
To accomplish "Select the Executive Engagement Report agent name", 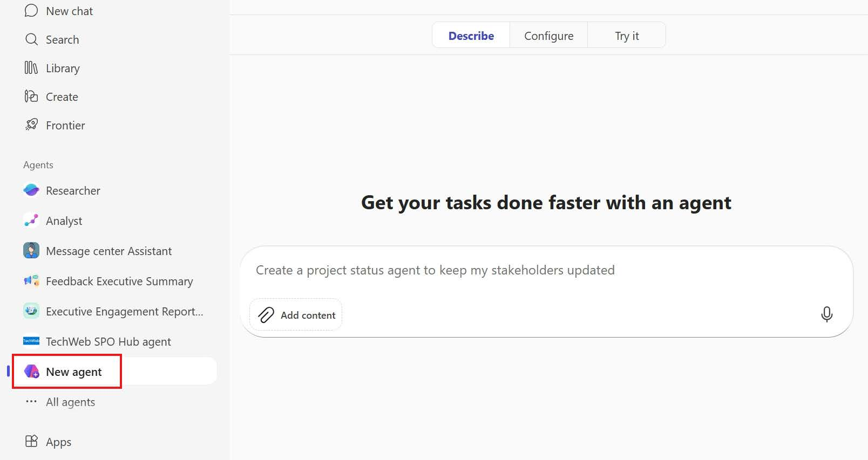I will 125,312.
